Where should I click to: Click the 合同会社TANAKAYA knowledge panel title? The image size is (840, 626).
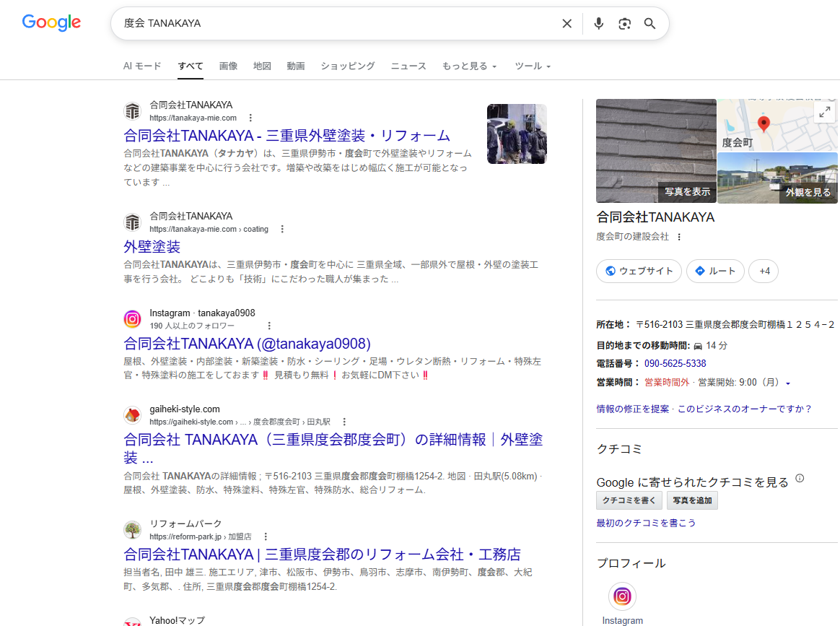[x=655, y=217]
